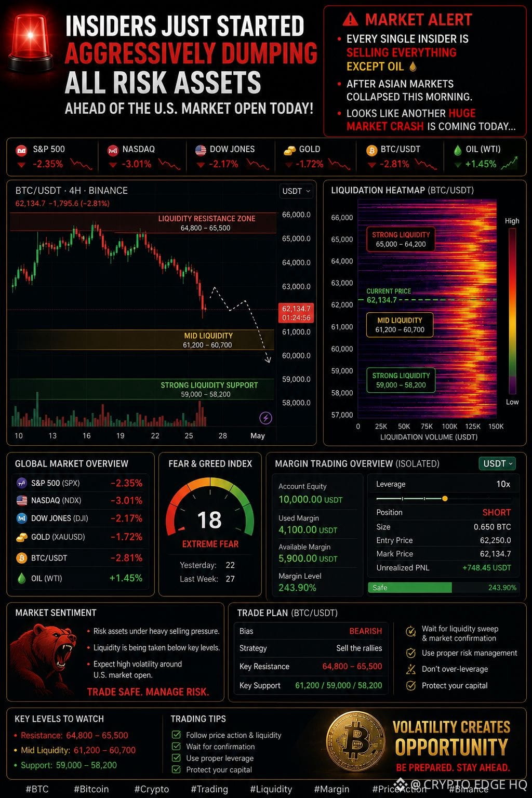
Task: Click S&P 500 (SPX) icon in Global Market Overview
Action: (x=22, y=483)
